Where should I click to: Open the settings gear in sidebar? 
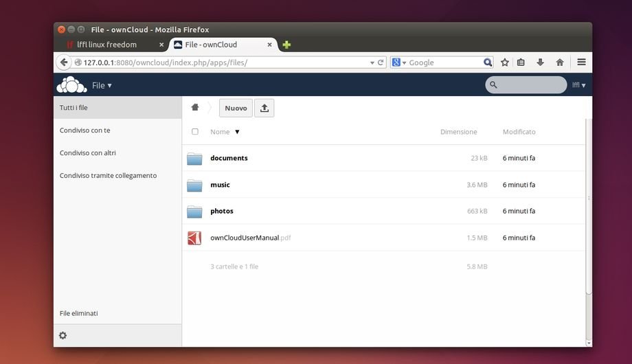click(63, 335)
